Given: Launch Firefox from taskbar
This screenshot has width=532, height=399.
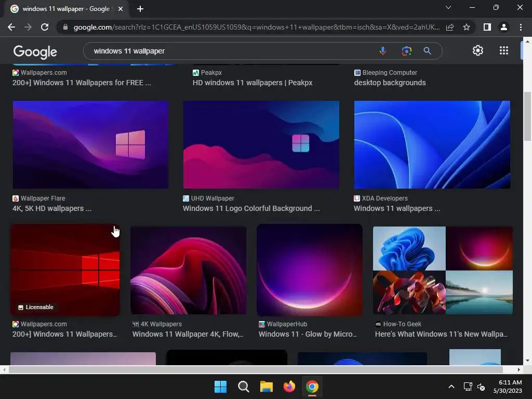Looking at the screenshot, I should pos(289,387).
